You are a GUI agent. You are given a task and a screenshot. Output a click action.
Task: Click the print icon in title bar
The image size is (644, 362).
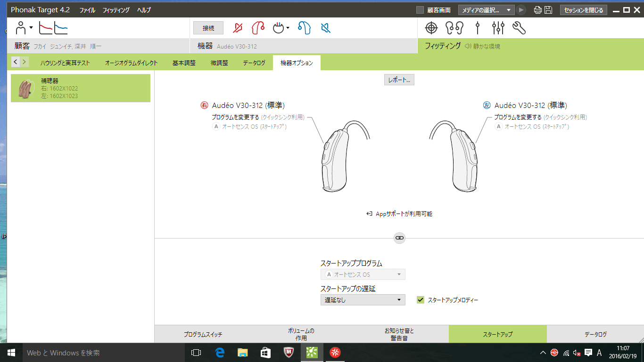537,10
